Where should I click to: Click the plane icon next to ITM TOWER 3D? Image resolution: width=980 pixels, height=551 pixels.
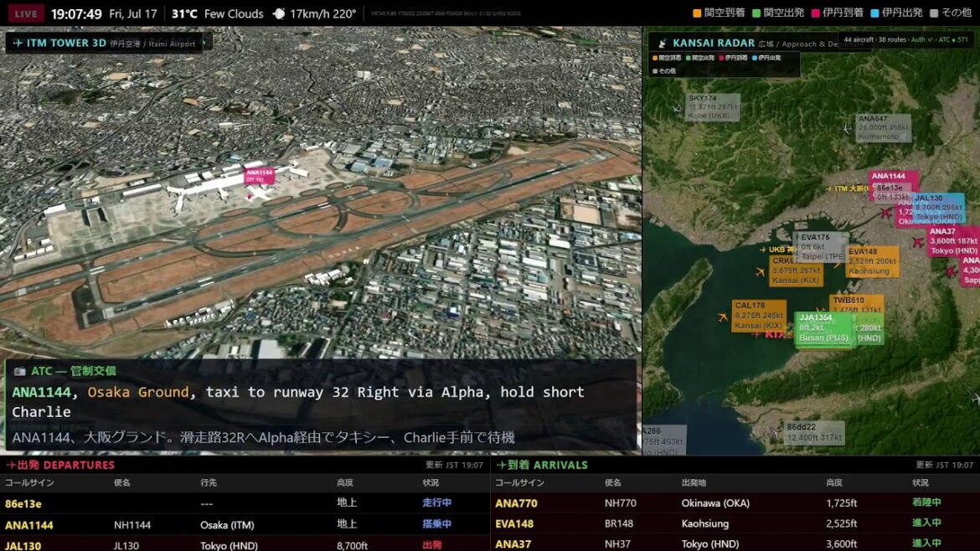point(18,43)
